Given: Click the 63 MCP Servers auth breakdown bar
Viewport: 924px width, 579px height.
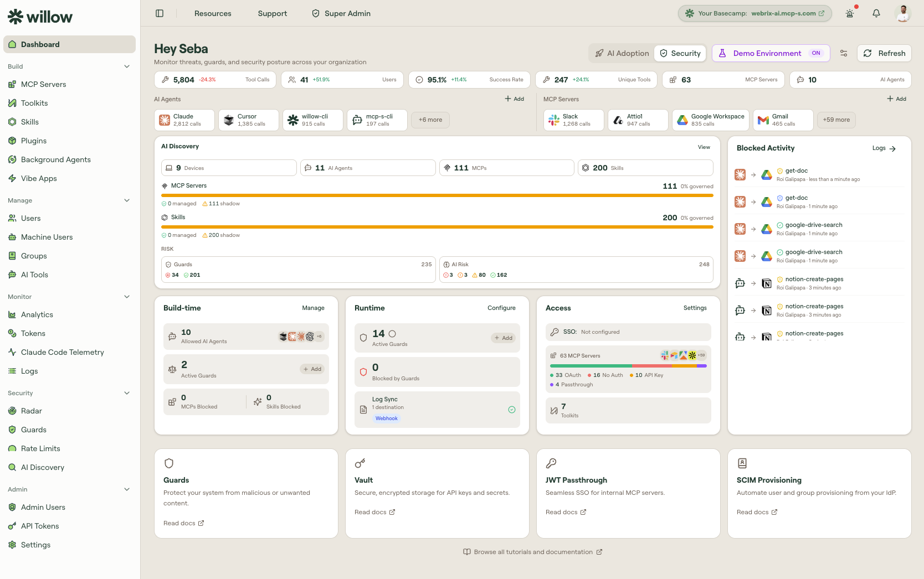Looking at the screenshot, I should point(628,366).
